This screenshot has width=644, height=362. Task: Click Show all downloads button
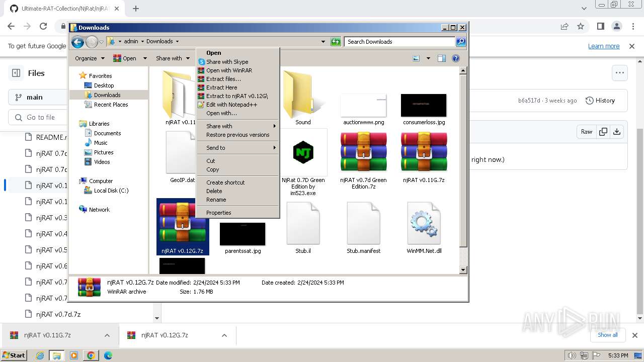(x=607, y=335)
